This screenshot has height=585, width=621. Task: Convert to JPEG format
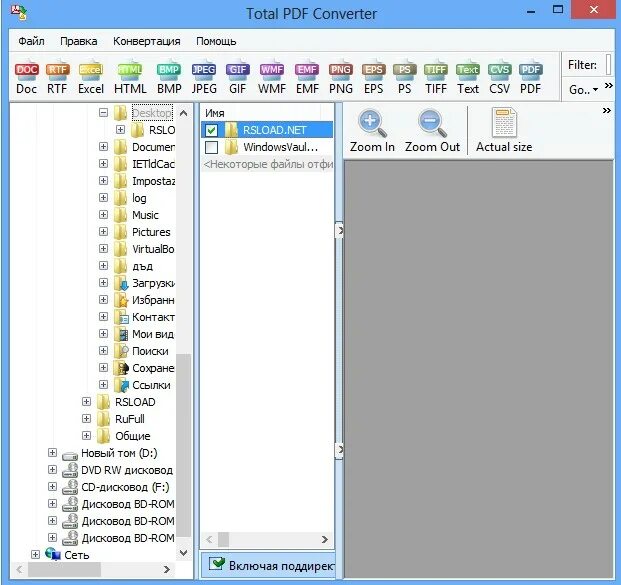click(204, 78)
